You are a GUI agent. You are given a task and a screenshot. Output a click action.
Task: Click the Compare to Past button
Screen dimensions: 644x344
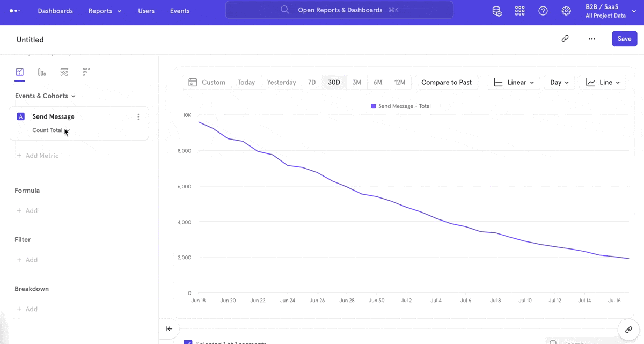[446, 83]
